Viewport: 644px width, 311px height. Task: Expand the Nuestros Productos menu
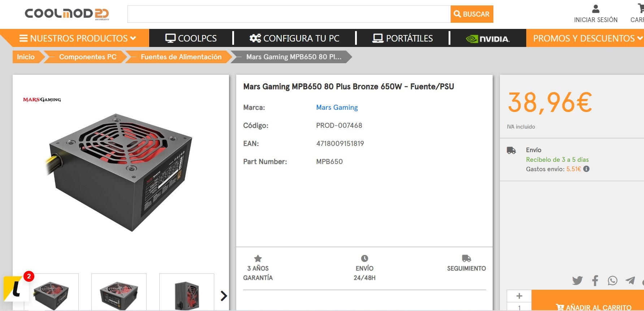click(x=77, y=38)
